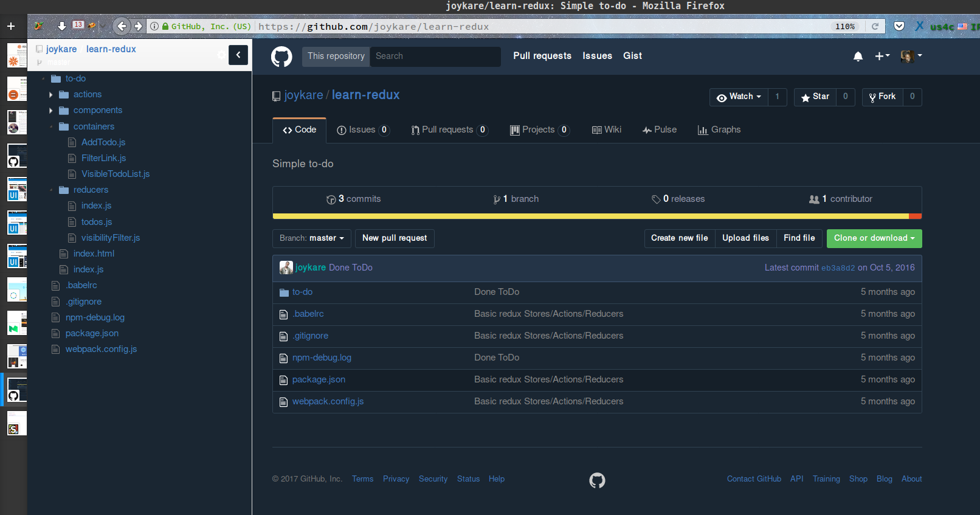
Task: Open the Pulse tab
Action: click(x=660, y=130)
